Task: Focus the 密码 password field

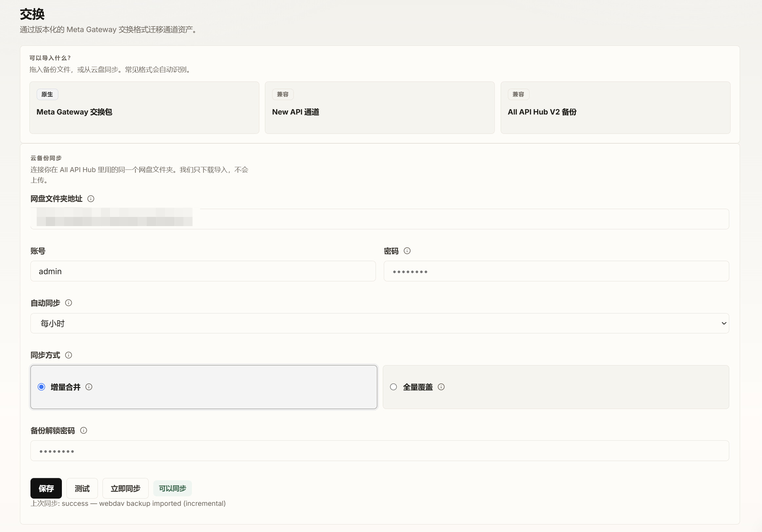Action: [x=556, y=271]
